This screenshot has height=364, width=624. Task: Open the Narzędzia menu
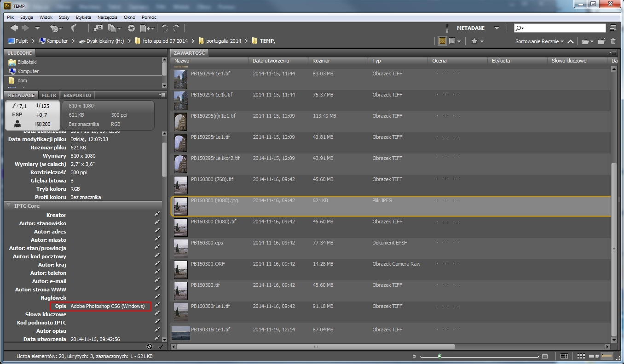pos(107,17)
